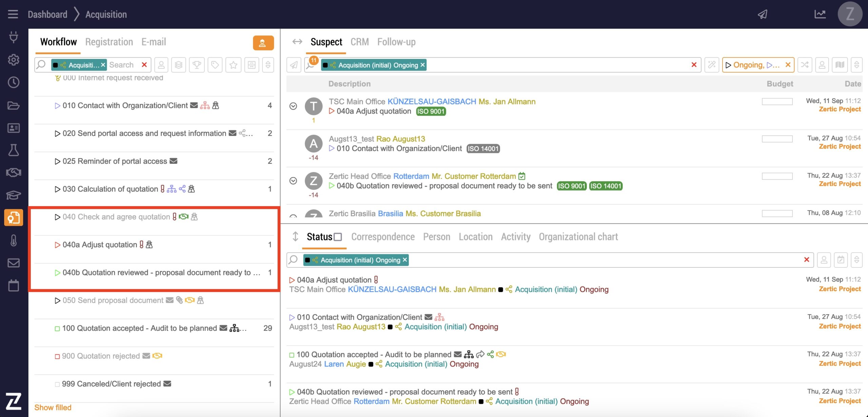The image size is (868, 417).
Task: Open the hamburger menu in top bar
Action: pyautogui.click(x=13, y=14)
